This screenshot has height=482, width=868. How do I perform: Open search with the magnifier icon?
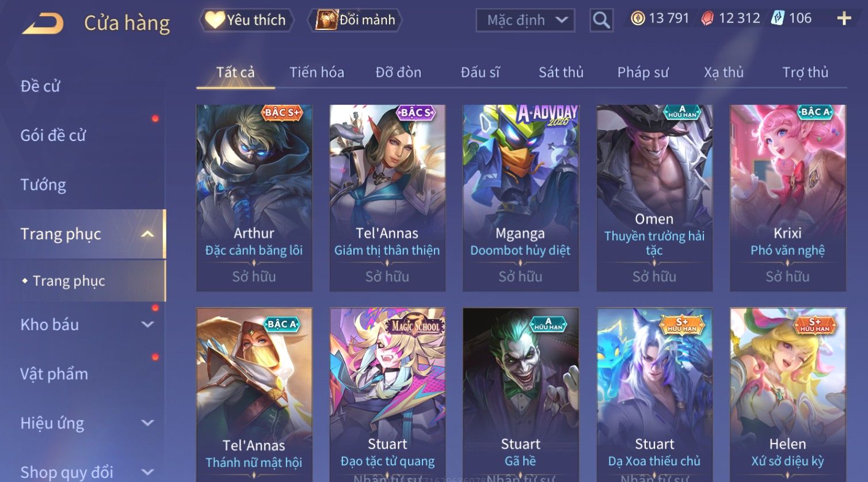601,20
